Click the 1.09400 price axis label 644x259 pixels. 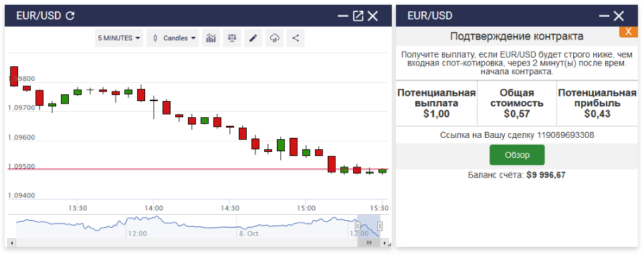[22, 195]
